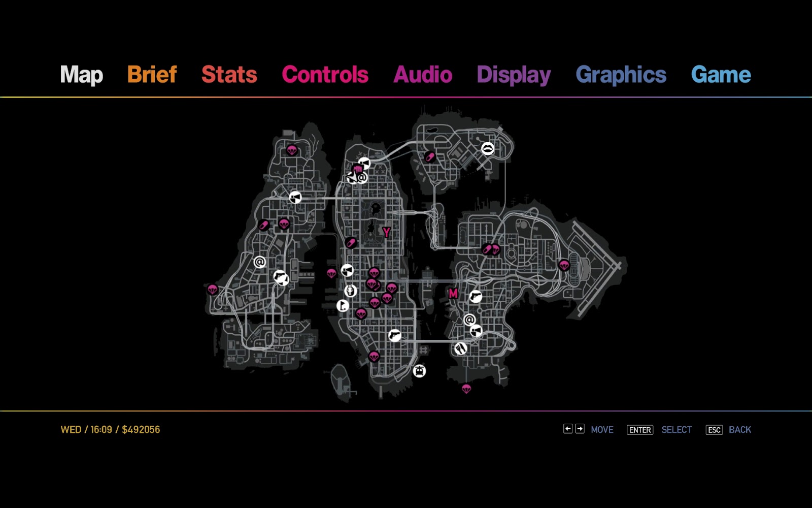Select the Audio settings tab
The image size is (812, 508).
click(423, 74)
